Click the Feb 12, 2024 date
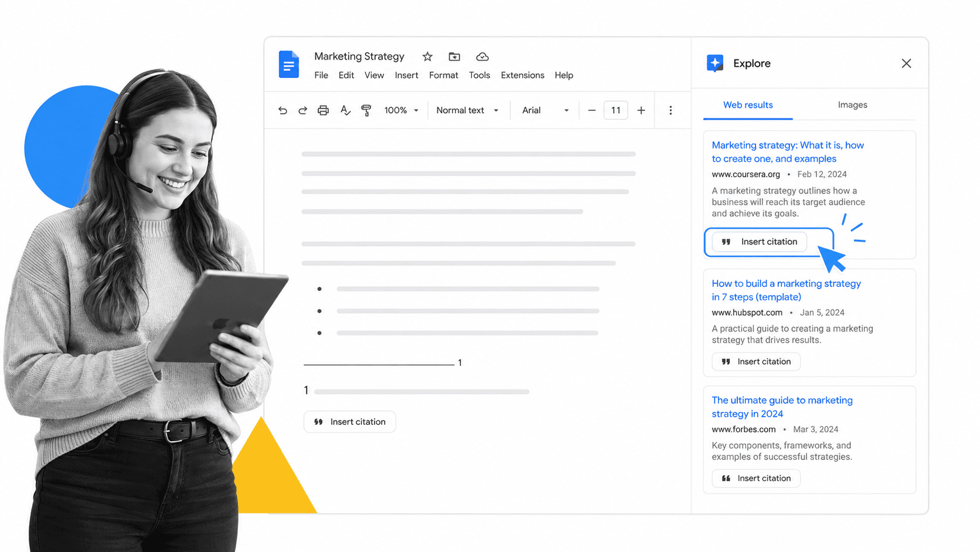The height and width of the screenshot is (552, 980). [x=822, y=174]
